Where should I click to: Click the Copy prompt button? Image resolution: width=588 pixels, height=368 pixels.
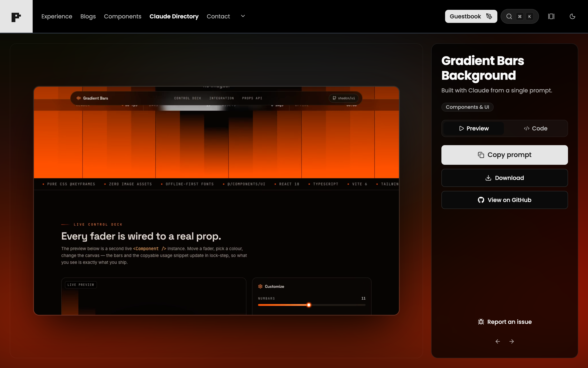click(504, 155)
